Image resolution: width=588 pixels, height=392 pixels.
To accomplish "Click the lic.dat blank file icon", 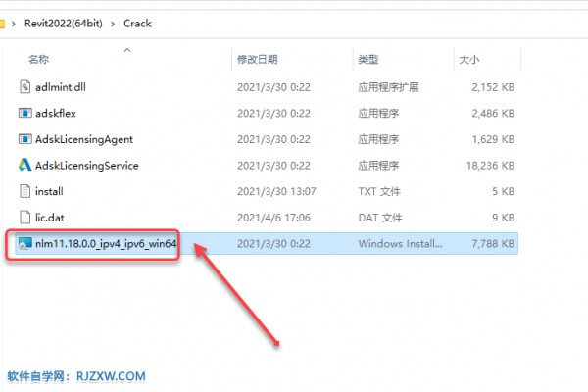I will coord(25,218).
